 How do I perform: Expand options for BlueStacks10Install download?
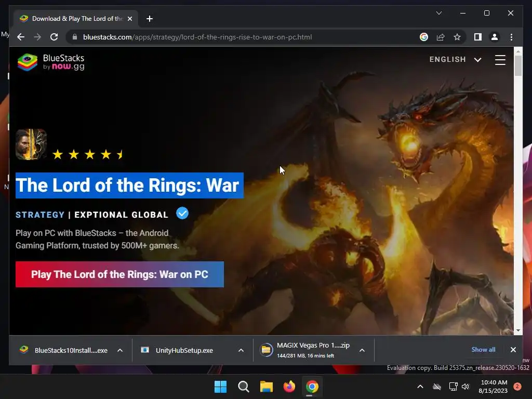point(120,350)
